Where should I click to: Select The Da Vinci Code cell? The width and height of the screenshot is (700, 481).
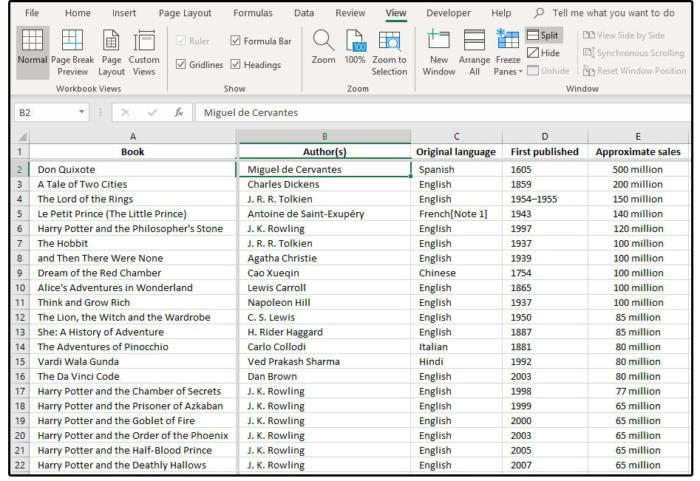click(133, 376)
